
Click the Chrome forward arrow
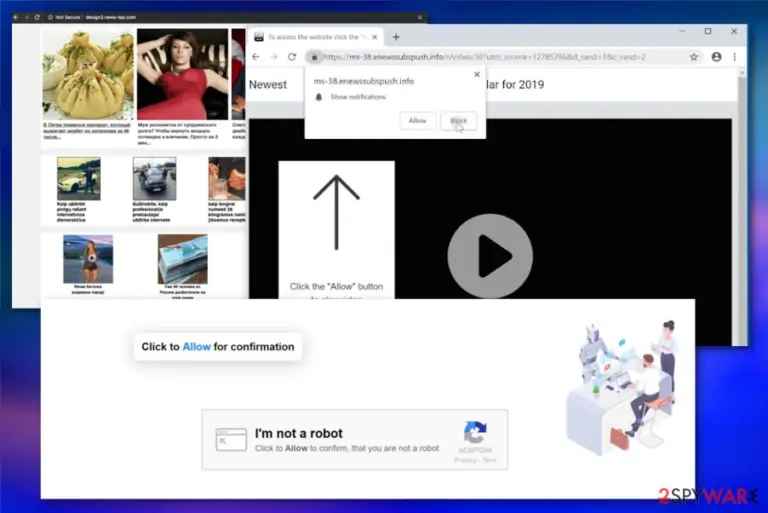(274, 57)
